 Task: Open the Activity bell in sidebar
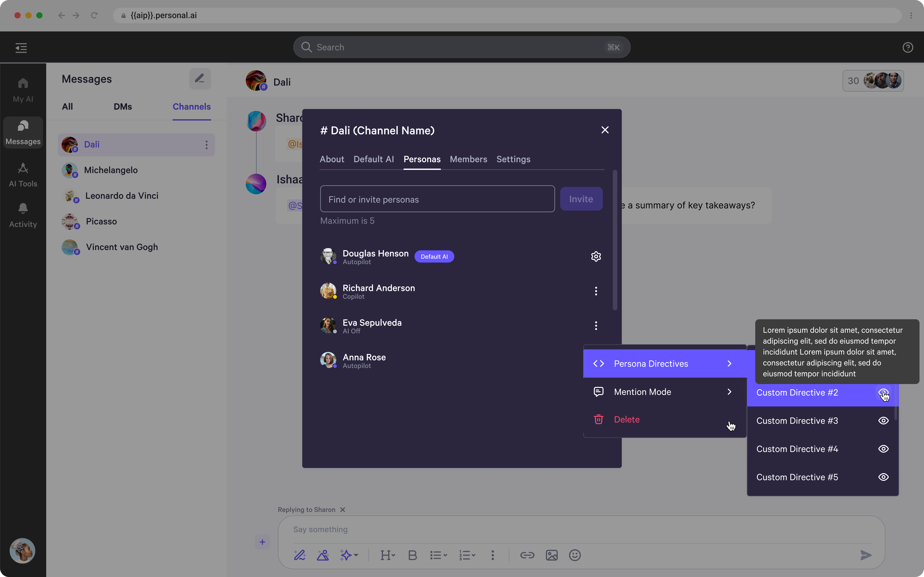coord(23,215)
